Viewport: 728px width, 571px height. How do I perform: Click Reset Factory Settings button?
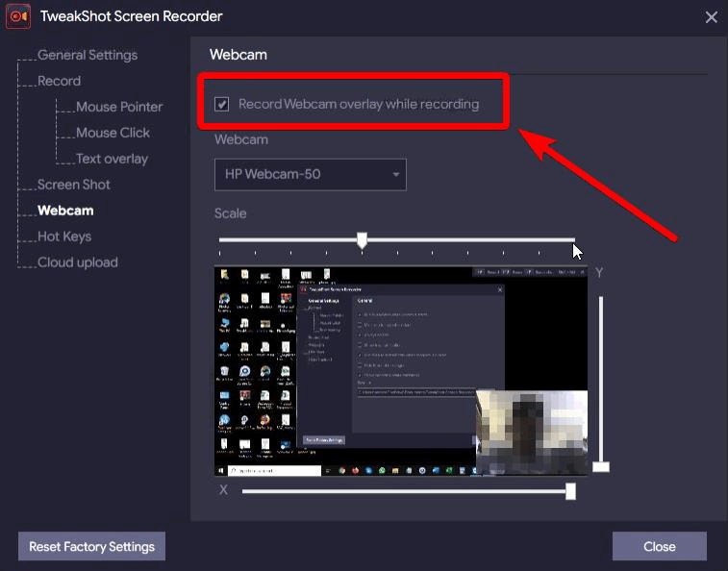tap(92, 546)
